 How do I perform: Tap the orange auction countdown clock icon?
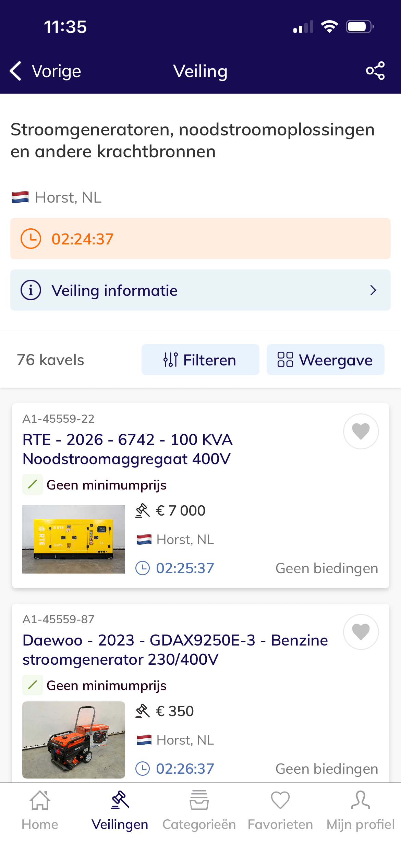pyautogui.click(x=31, y=239)
